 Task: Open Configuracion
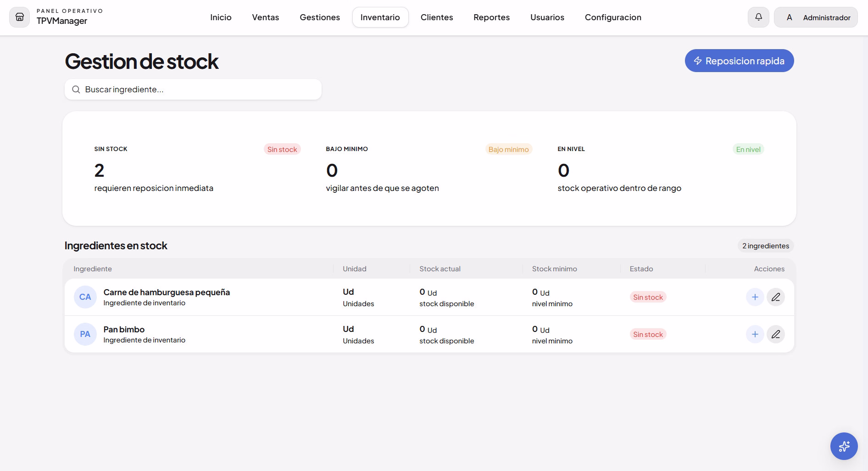click(613, 17)
